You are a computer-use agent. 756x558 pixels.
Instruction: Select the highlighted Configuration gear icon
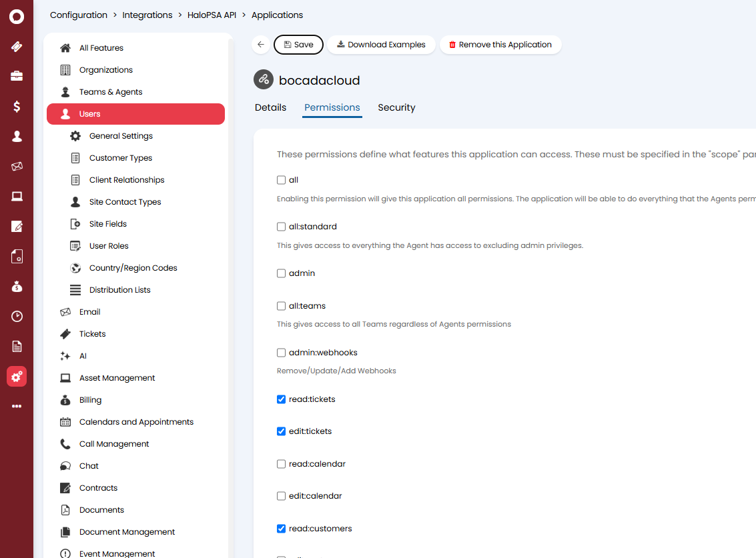click(x=17, y=376)
